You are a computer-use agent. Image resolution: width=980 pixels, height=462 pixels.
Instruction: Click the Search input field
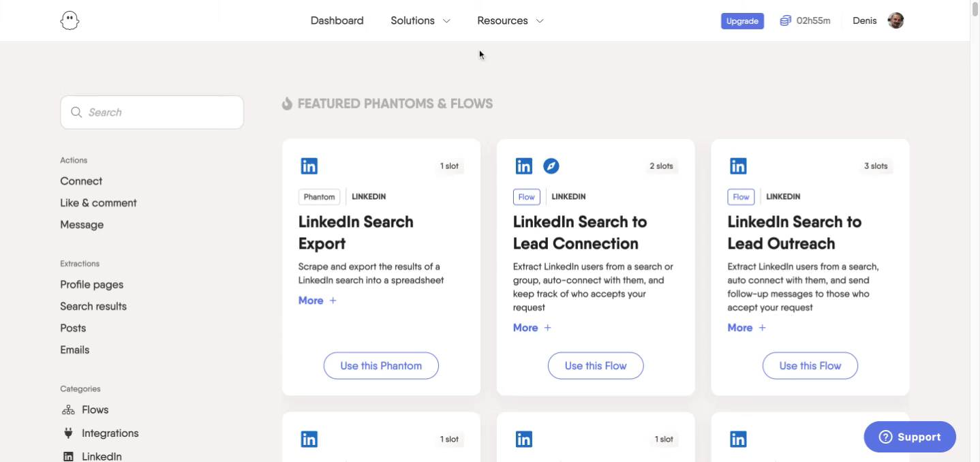coord(152,112)
